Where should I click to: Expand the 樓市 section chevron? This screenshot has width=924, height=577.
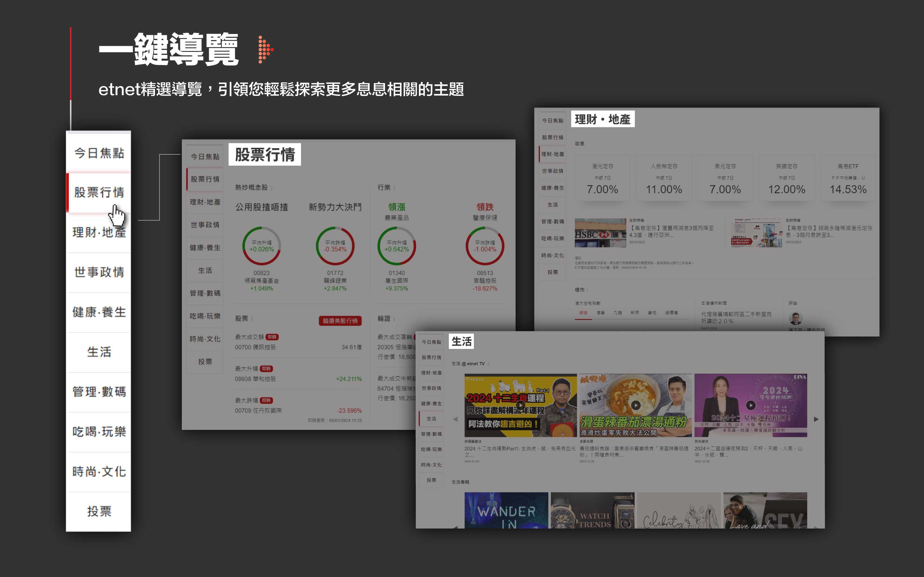coord(587,290)
